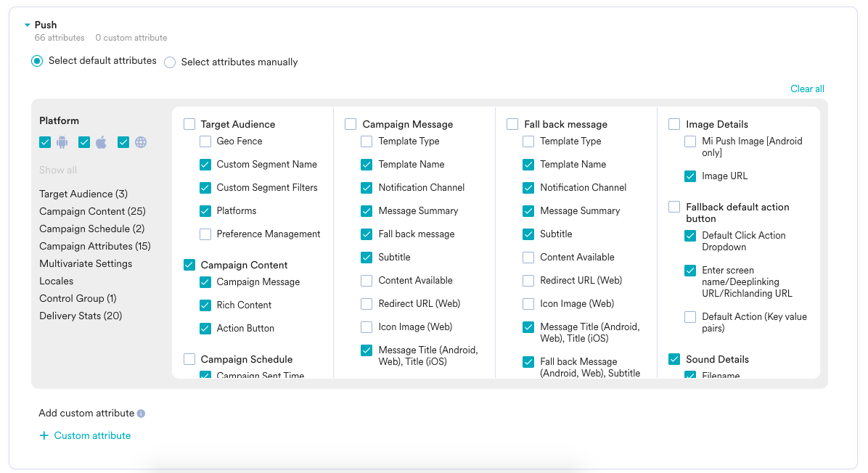Screen dimensions: 868x473
Task: Open Campaign Content (25) in sidebar
Action: coord(92,211)
